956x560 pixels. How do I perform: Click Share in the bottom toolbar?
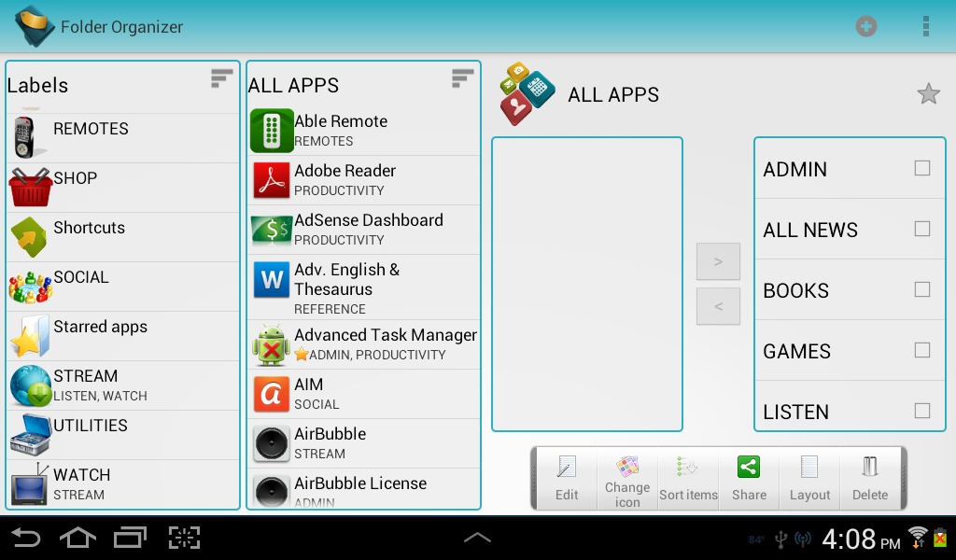click(749, 479)
